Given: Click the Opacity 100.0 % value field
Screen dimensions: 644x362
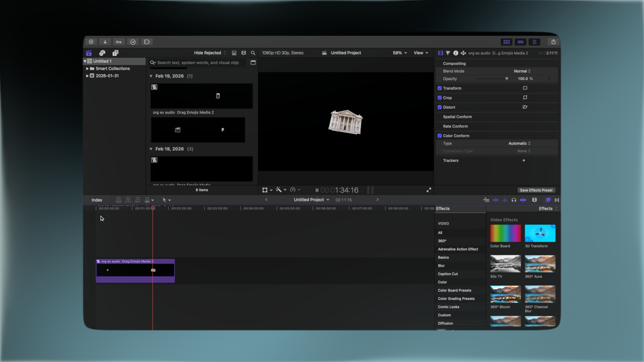Looking at the screenshot, I should [525, 78].
